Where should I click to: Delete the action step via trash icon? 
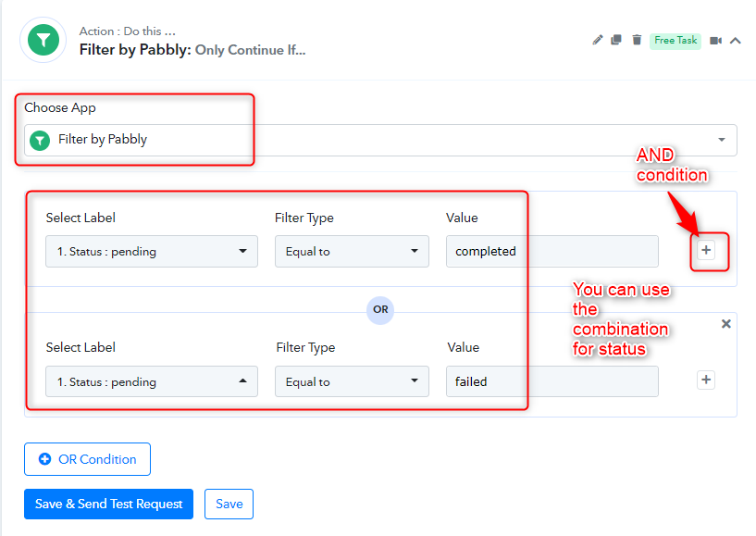click(x=637, y=40)
